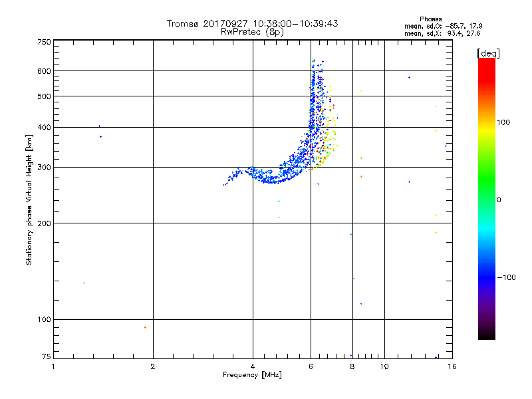The height and width of the screenshot is (399, 532).
Task: Click the x-axis tick label '8'
Action: [x=352, y=366]
